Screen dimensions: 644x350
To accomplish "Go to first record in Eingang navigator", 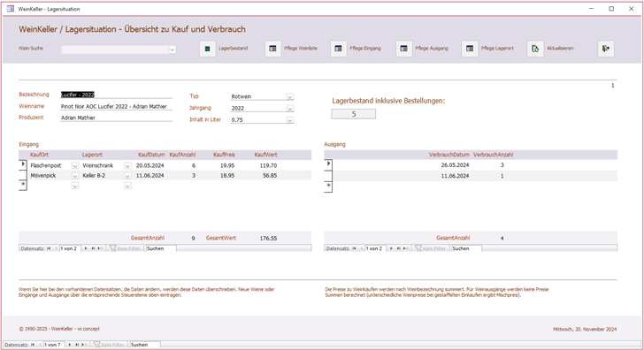I will (49, 248).
